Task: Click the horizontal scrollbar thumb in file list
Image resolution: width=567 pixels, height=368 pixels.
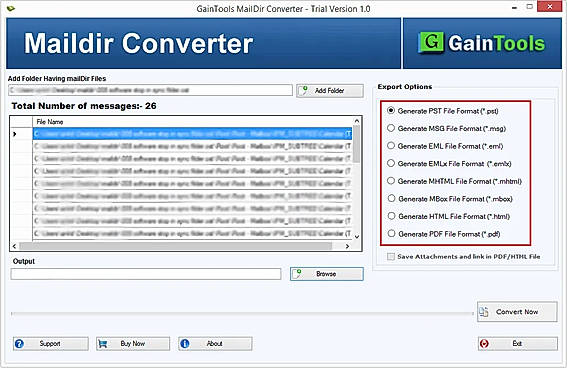Action: coord(176,246)
